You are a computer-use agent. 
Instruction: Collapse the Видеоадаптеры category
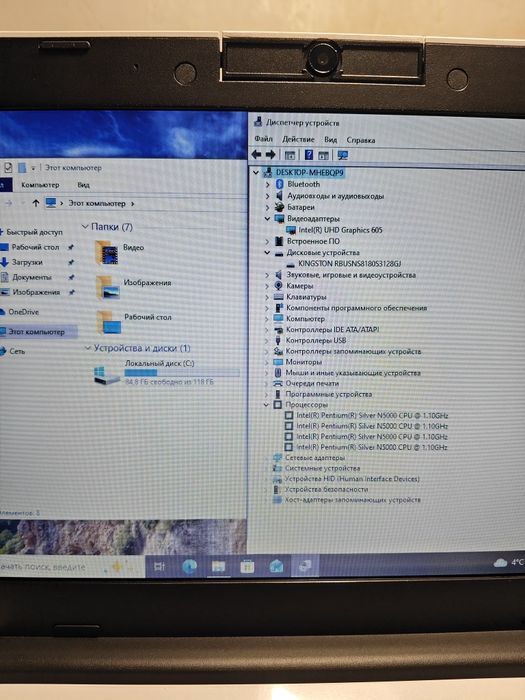point(267,218)
